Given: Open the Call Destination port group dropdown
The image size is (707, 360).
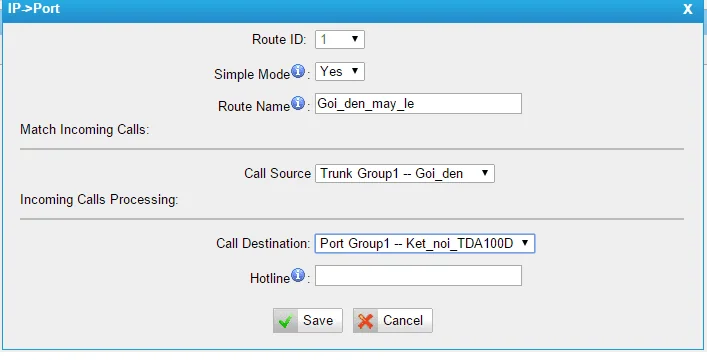Looking at the screenshot, I should [425, 243].
